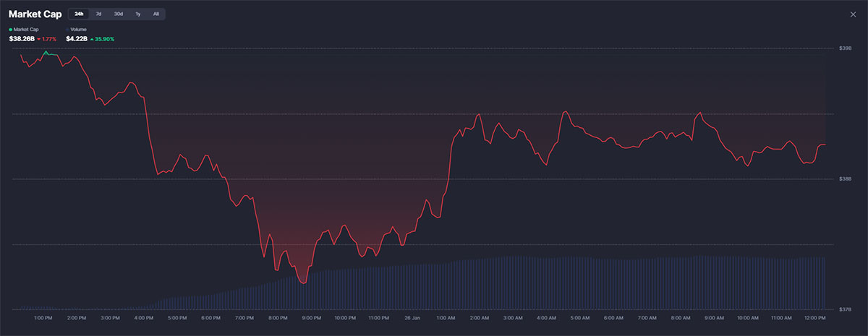Switch to the 7d time range

pos(98,14)
